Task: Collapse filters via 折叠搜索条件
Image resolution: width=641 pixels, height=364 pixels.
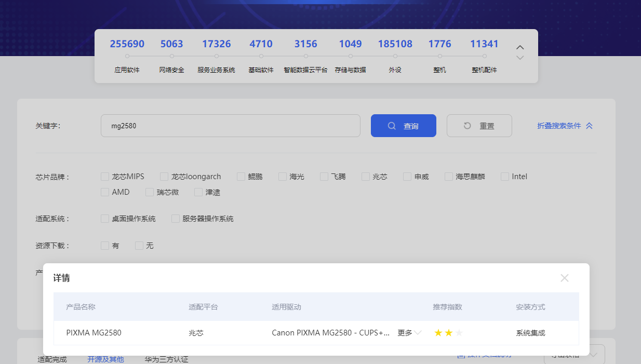Action: click(x=565, y=126)
